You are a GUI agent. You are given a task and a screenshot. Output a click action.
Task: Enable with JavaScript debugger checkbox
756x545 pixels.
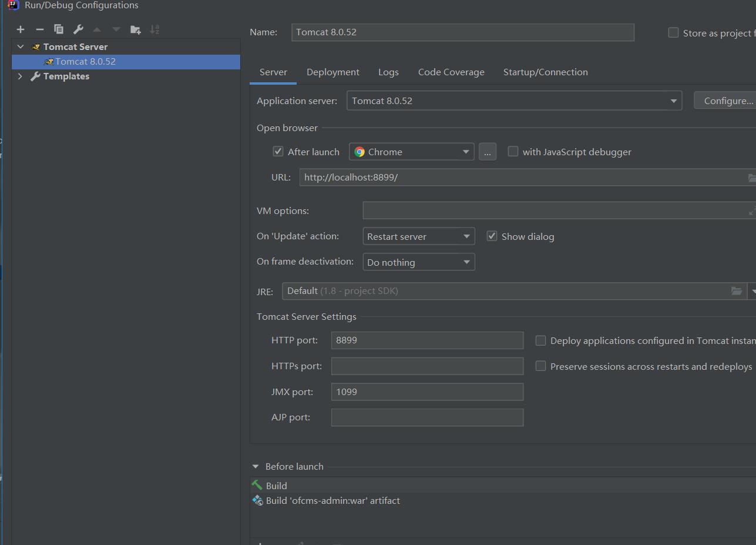pos(513,152)
